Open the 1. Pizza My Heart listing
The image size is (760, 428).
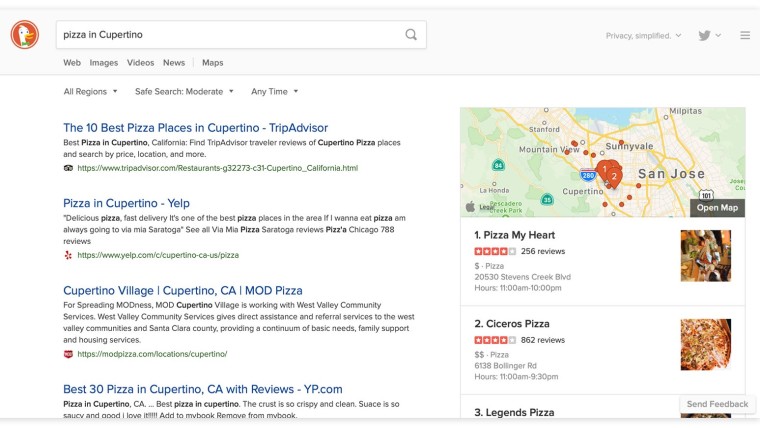[515, 235]
